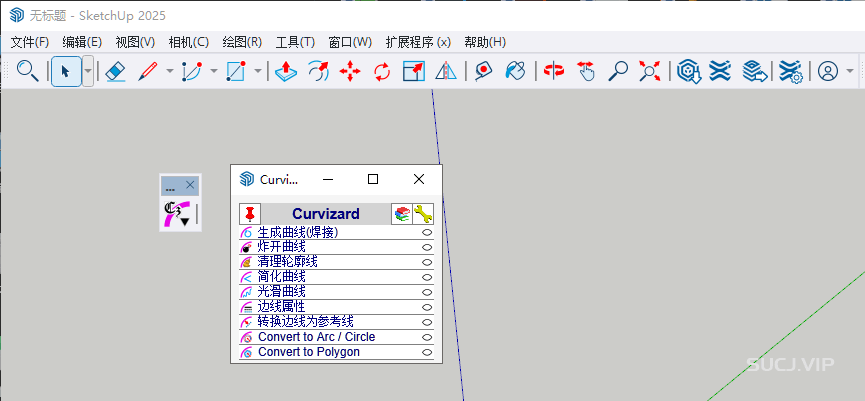This screenshot has width=865, height=401.
Task: Toggle eye for Convert to Arc / Circle
Action: point(426,337)
